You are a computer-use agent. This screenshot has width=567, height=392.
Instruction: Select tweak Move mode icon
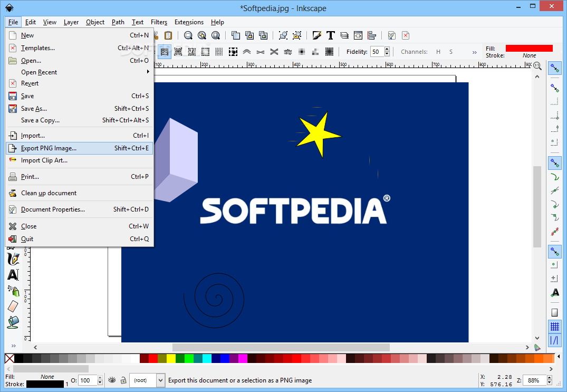point(165,52)
